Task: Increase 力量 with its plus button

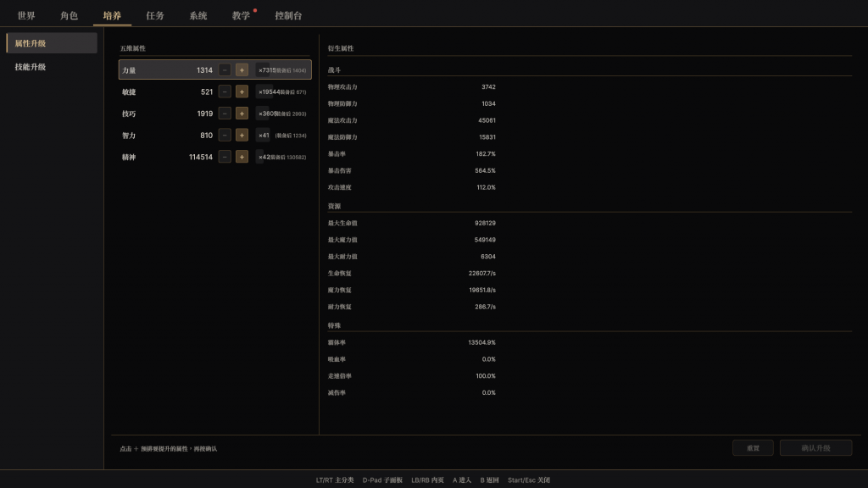Action: click(242, 70)
